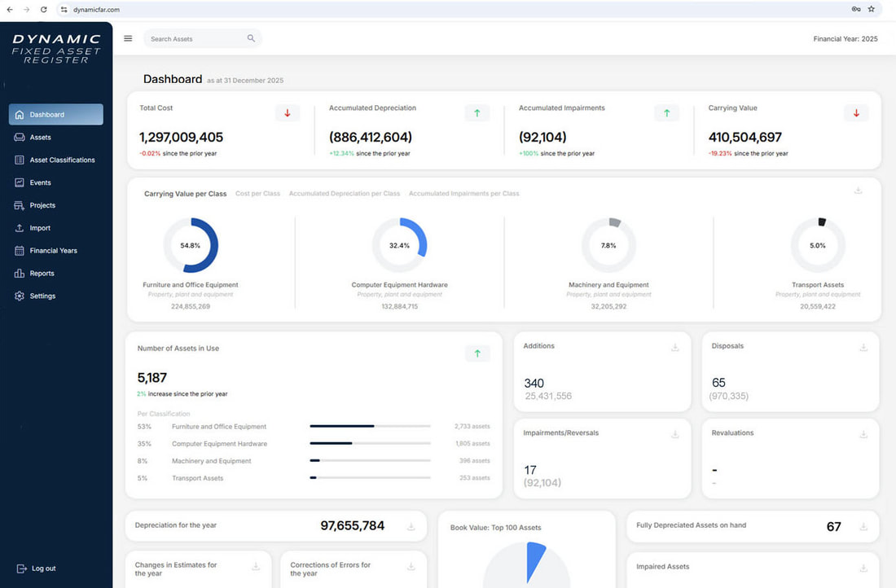
Task: Click the Accumulated Depreciation green up-arrow
Action: pos(477,113)
